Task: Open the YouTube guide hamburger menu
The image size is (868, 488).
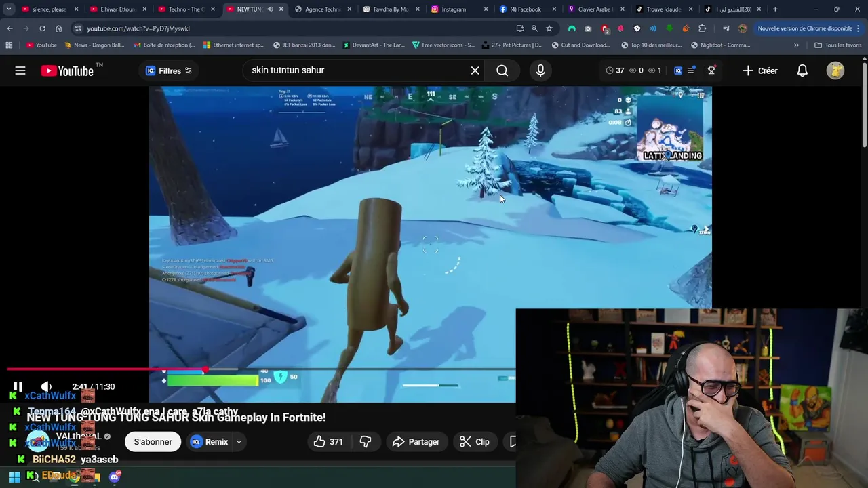Action: [20, 70]
